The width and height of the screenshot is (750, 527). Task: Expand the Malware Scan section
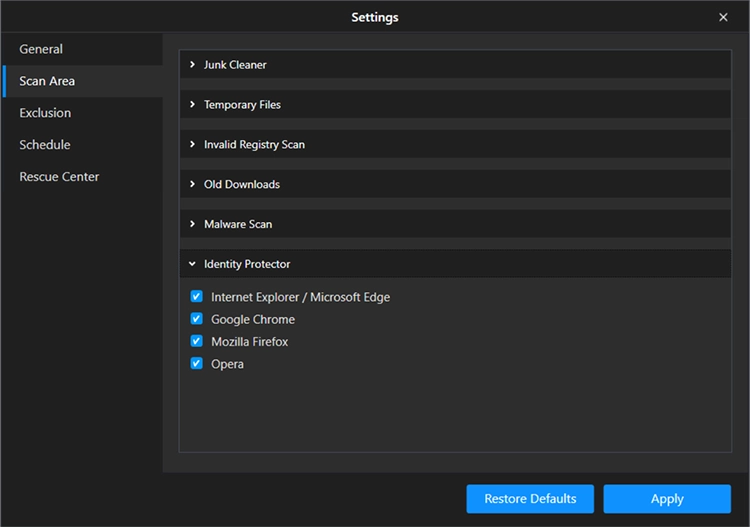237,225
